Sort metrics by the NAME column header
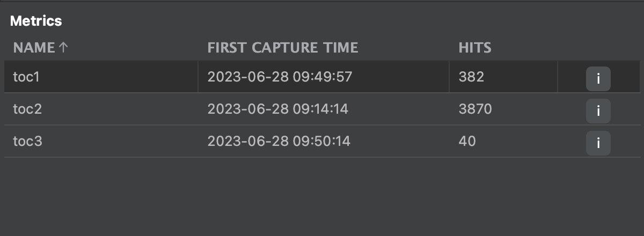 [x=34, y=48]
